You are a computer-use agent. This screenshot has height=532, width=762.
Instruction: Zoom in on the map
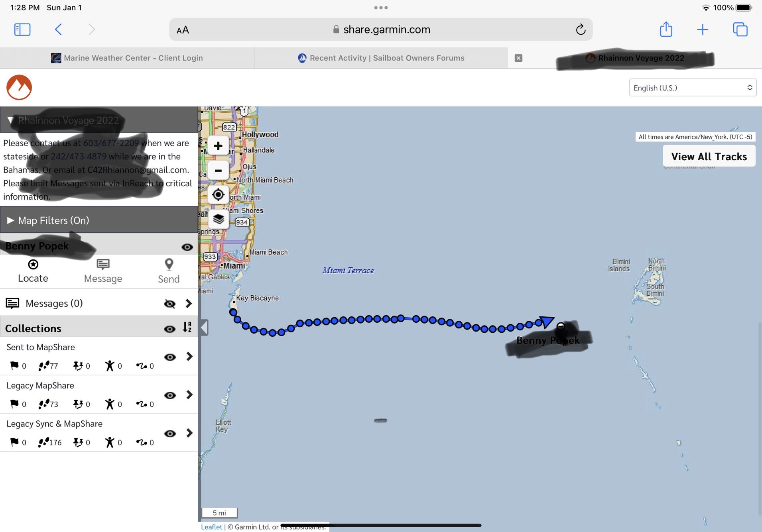point(218,146)
